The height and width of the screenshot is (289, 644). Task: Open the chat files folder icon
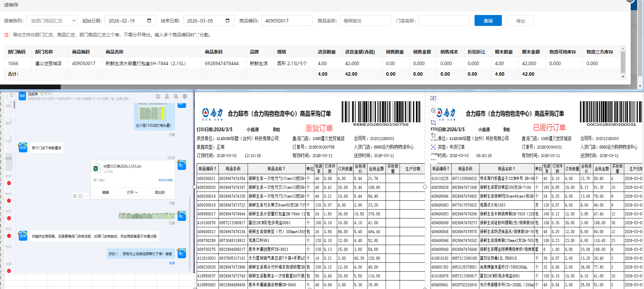[158, 96]
